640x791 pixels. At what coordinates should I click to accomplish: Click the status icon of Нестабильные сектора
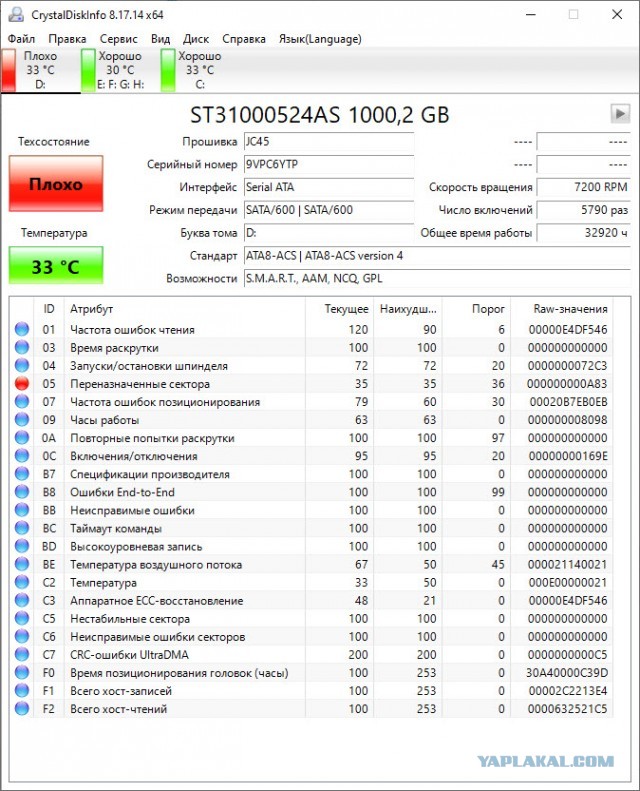[x=22, y=618]
